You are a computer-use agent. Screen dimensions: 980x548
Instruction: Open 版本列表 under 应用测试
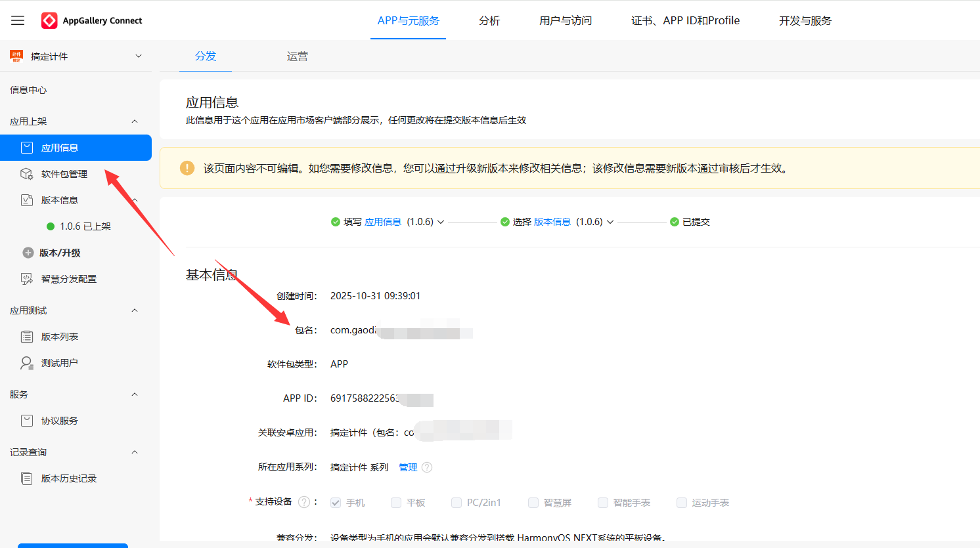click(x=60, y=337)
